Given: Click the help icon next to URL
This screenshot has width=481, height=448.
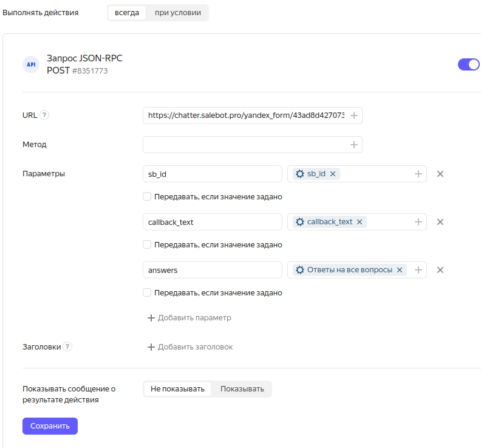Looking at the screenshot, I should (x=44, y=115).
